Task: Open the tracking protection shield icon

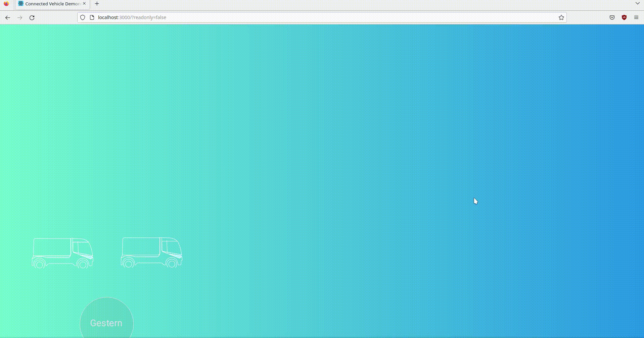Action: click(83, 17)
